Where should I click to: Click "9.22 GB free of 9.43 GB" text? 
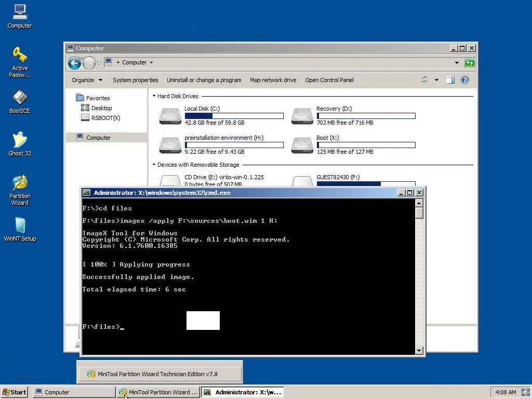(x=215, y=152)
